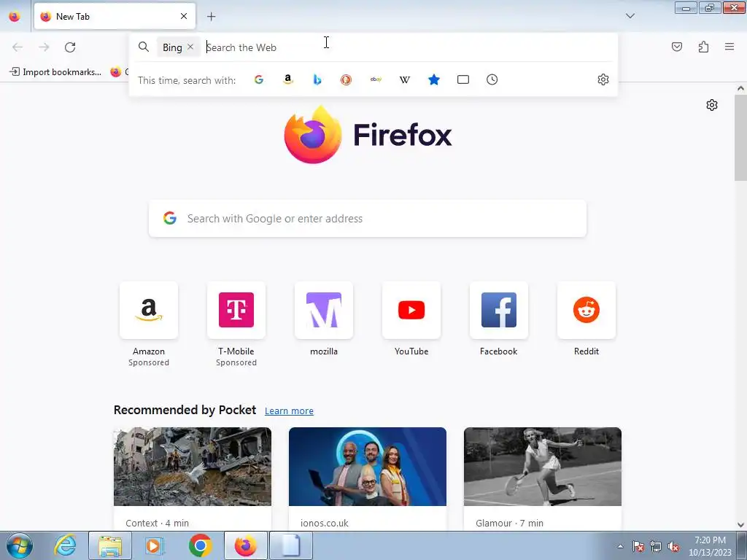Launch Internet Explorer from taskbar
This screenshot has height=560, width=747.
[65, 545]
